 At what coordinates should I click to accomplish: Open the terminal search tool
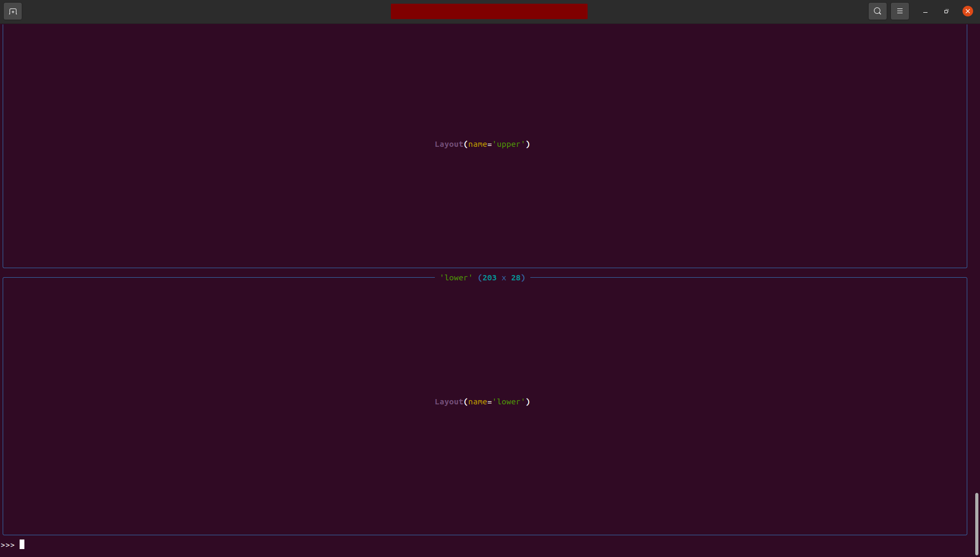878,11
